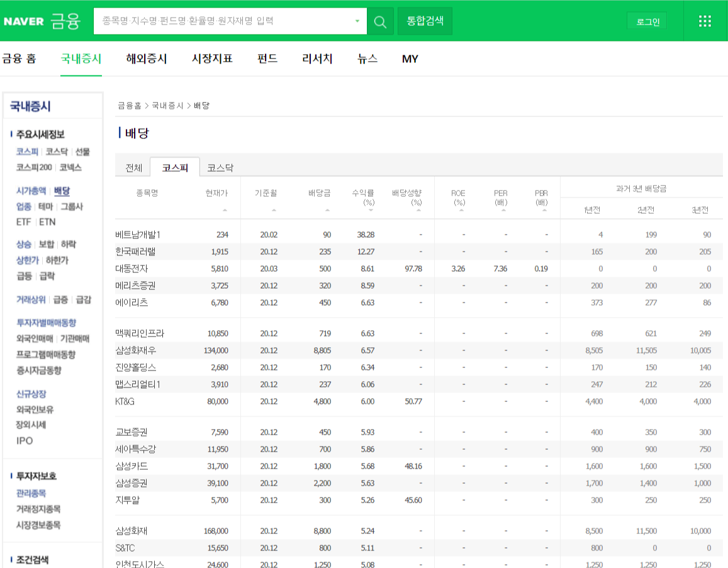Click sidebar ETN link
This screenshot has height=568, width=728.
(x=47, y=222)
